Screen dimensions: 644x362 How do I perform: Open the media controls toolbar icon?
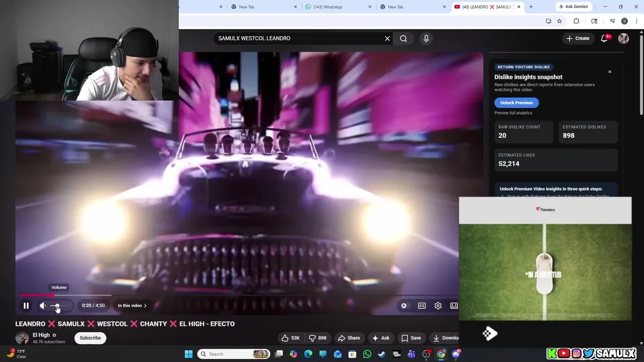pos(612,21)
